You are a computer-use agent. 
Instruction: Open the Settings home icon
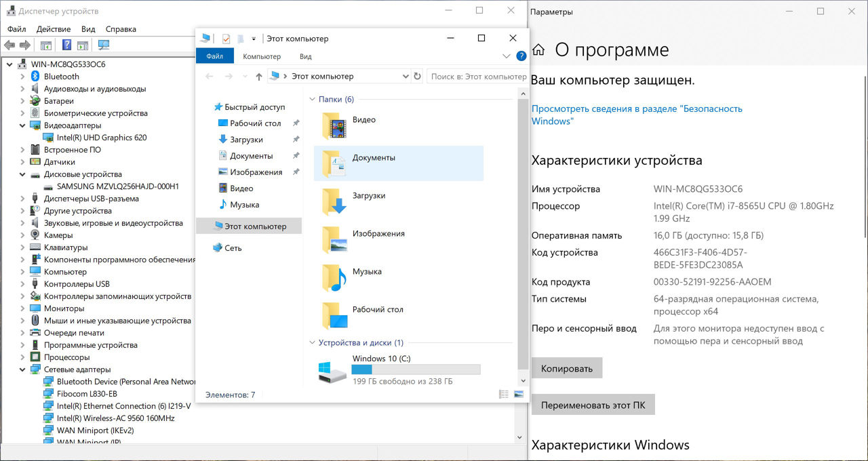pyautogui.click(x=538, y=50)
